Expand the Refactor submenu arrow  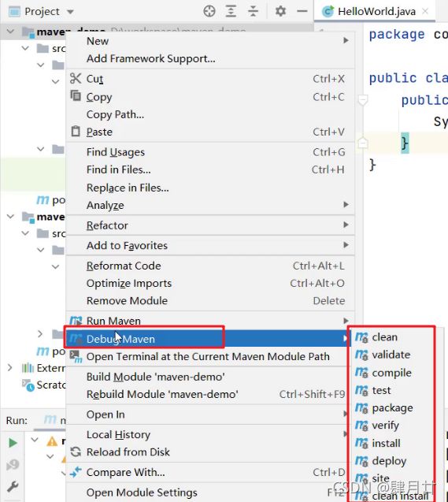[346, 225]
